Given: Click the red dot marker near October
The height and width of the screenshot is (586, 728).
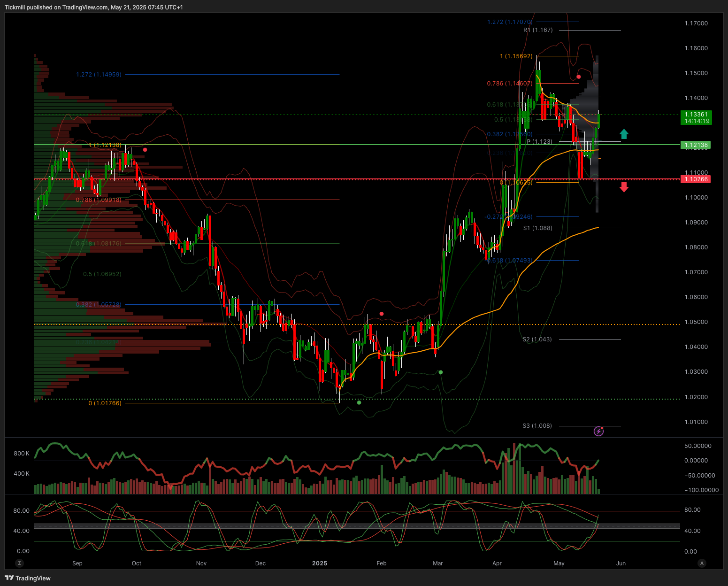Looking at the screenshot, I should pos(145,150).
